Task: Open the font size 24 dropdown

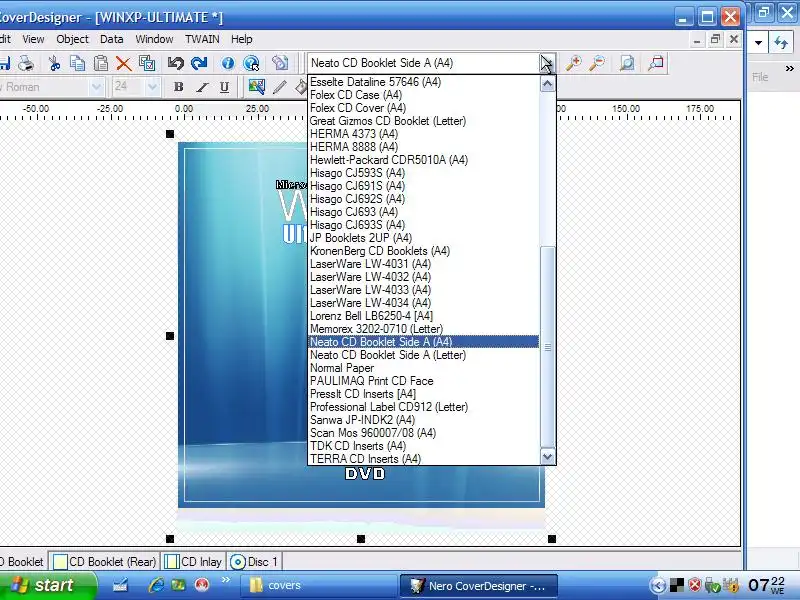Action: tap(152, 87)
